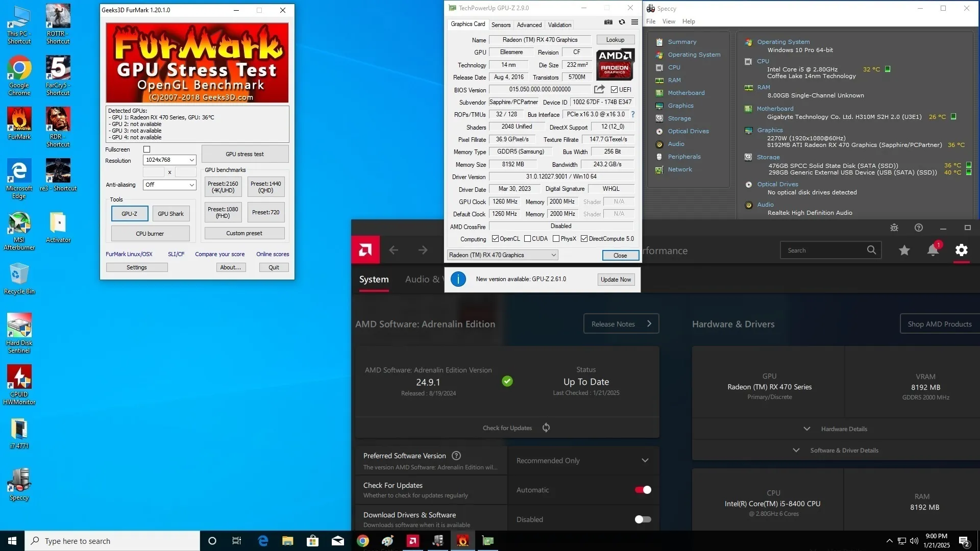The height and width of the screenshot is (551, 980).
Task: Expand Software & Driver Details section
Action: (x=836, y=450)
